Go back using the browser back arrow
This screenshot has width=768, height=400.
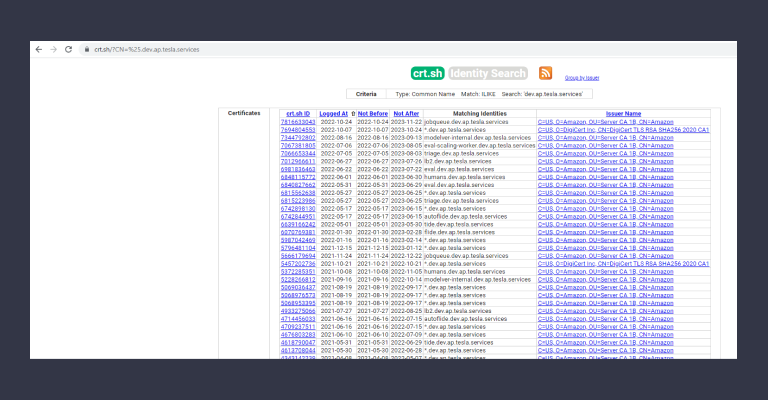point(39,49)
